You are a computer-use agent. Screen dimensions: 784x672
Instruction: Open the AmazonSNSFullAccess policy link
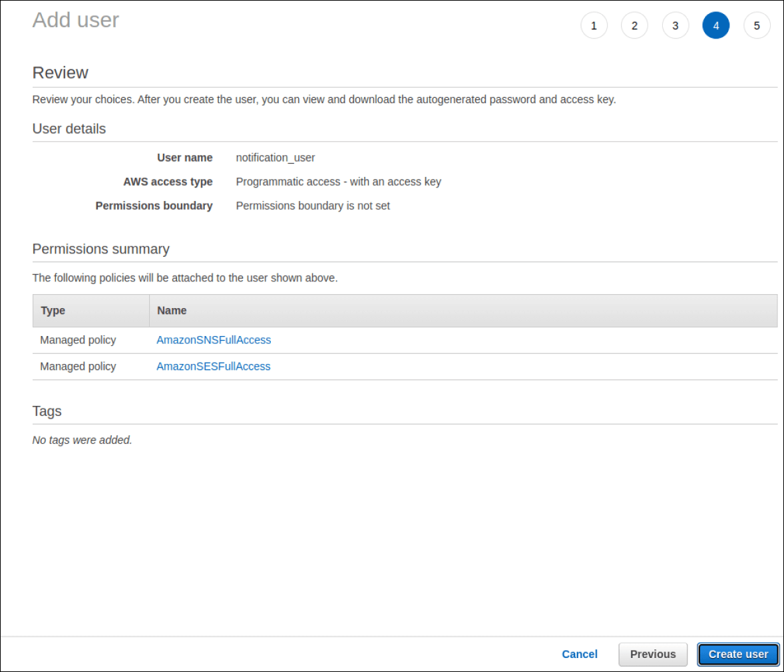coord(214,340)
